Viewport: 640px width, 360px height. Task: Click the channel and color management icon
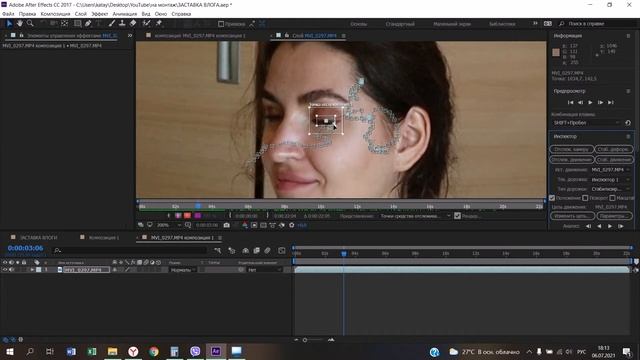(245, 225)
